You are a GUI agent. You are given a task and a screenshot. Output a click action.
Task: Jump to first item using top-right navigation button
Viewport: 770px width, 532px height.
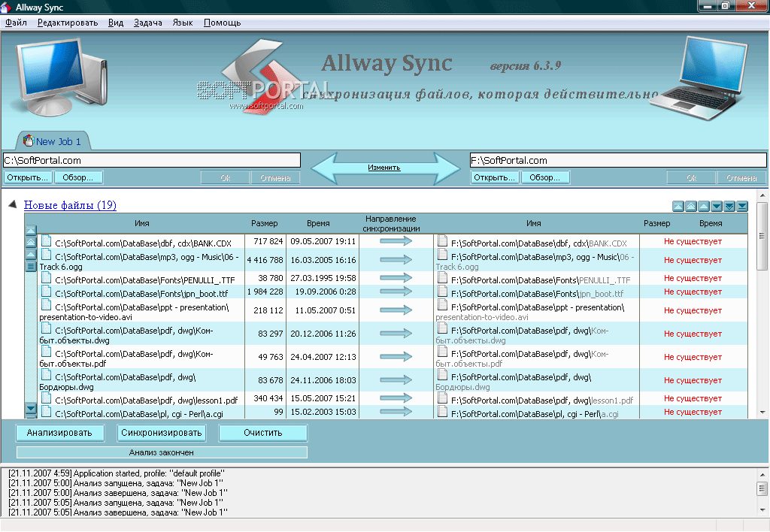point(678,206)
